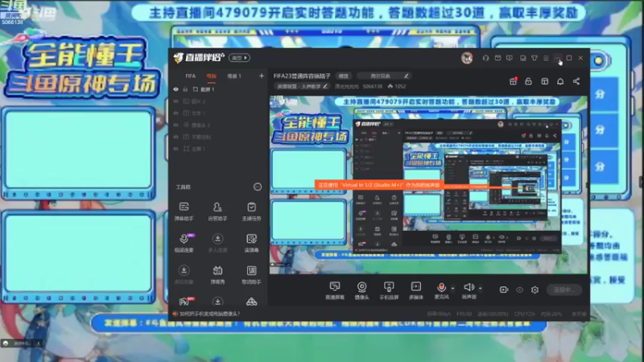This screenshot has width=644, height=362.
Task: Click the orange Virtual In audio notice
Action: click(x=379, y=185)
